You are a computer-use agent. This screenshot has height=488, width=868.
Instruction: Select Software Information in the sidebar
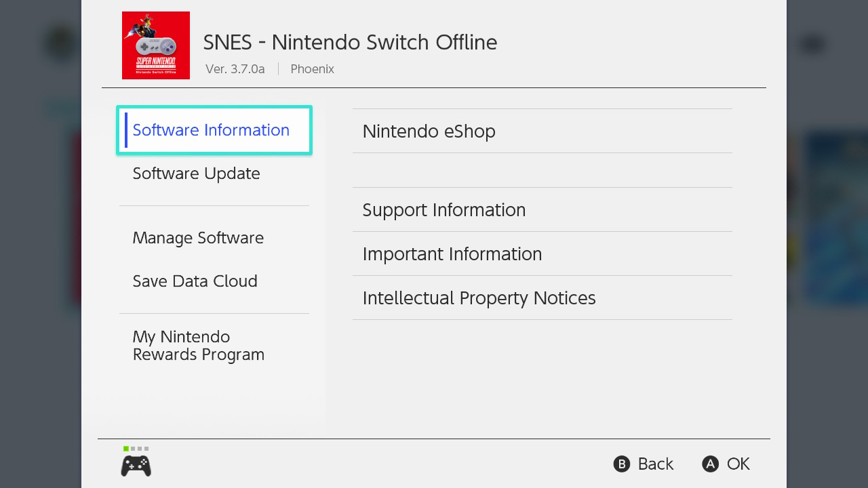tap(214, 130)
